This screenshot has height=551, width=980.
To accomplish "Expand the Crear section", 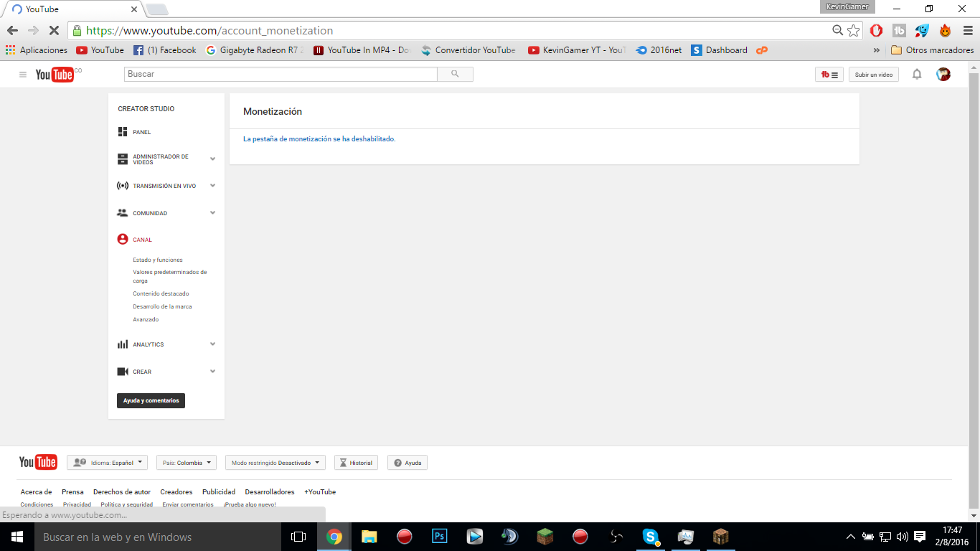I will (212, 372).
